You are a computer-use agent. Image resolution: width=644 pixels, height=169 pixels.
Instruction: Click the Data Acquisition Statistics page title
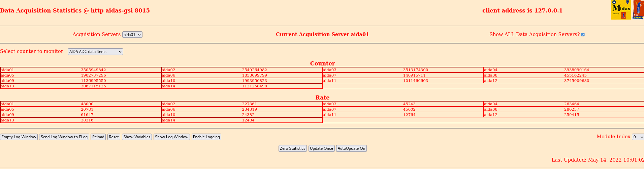click(75, 10)
